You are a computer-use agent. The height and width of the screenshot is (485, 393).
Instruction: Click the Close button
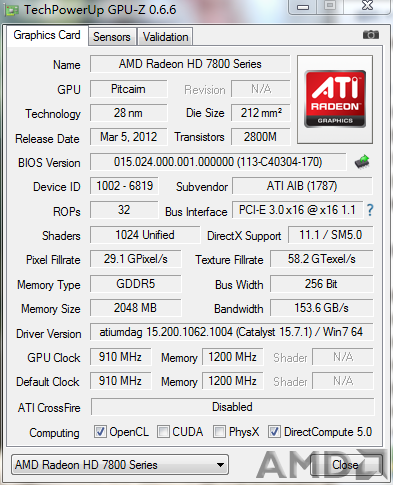coord(345,465)
